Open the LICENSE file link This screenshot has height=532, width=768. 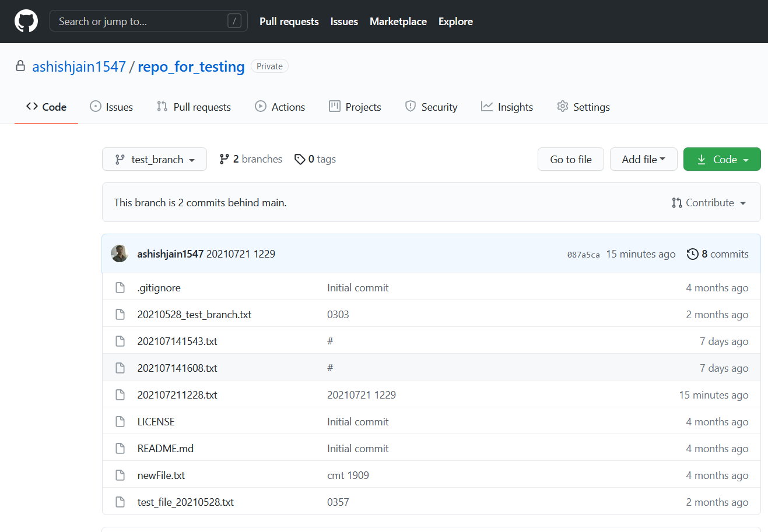point(156,421)
